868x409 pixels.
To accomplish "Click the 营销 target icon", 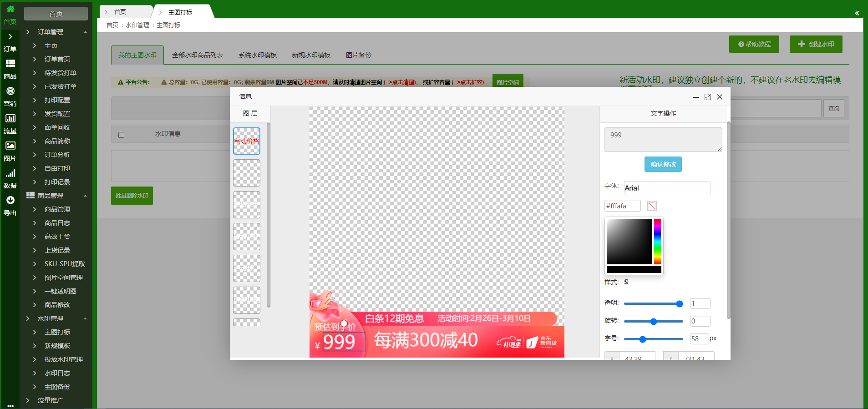I will 10,91.
